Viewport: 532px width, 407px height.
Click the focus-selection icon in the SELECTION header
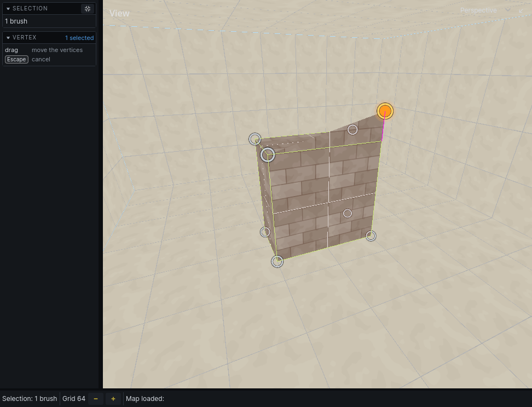[x=88, y=8]
